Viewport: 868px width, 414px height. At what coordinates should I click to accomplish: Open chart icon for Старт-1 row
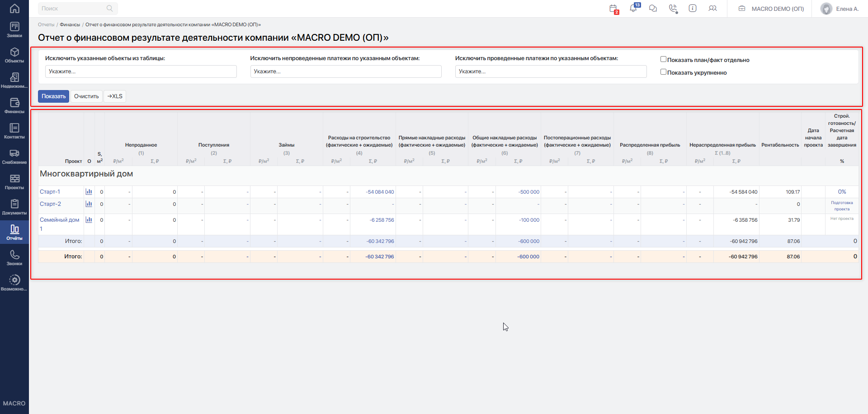coord(89,192)
